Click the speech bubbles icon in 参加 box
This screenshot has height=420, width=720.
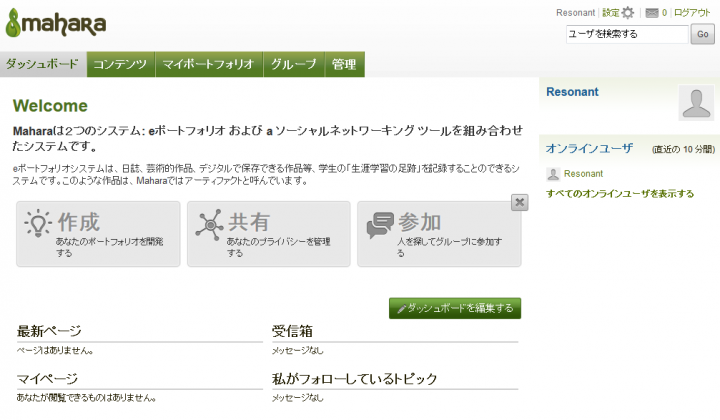[x=380, y=225]
